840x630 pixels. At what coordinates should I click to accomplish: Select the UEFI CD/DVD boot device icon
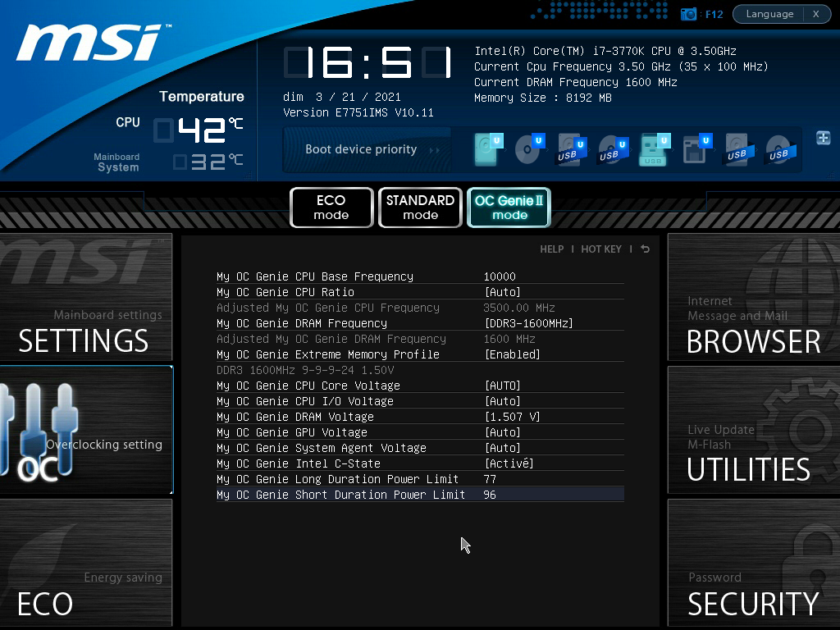pyautogui.click(x=529, y=149)
